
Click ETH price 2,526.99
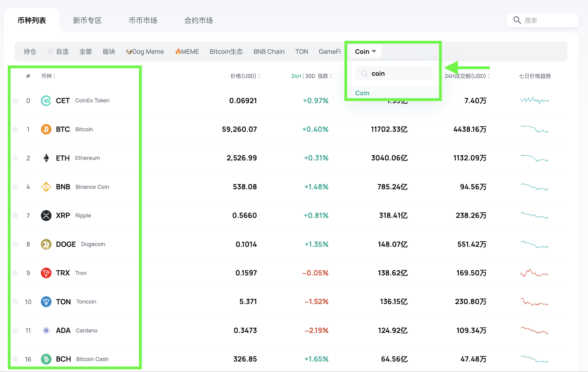242,158
